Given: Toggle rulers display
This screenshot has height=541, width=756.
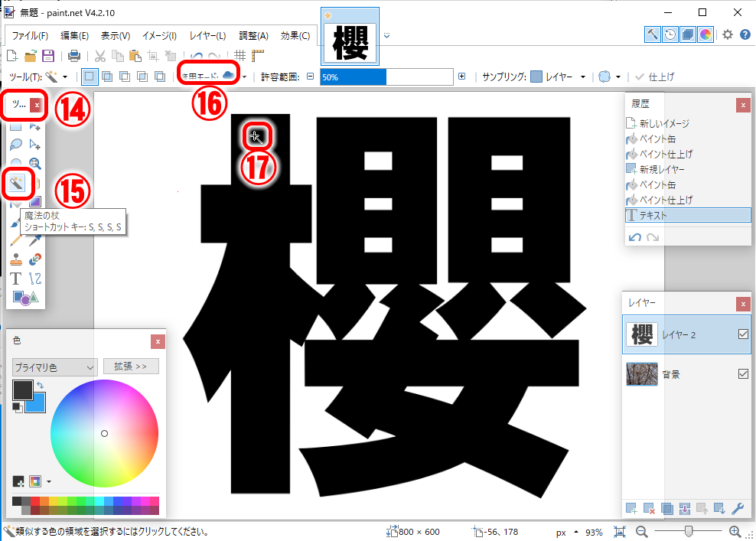Looking at the screenshot, I should (x=258, y=56).
